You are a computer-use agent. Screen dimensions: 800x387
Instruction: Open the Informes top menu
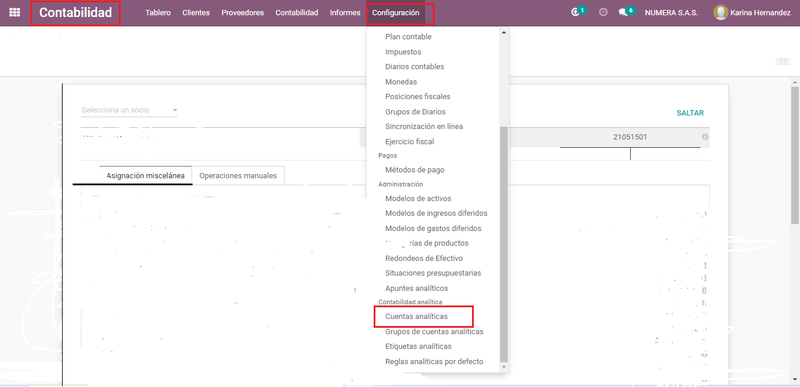coord(345,13)
